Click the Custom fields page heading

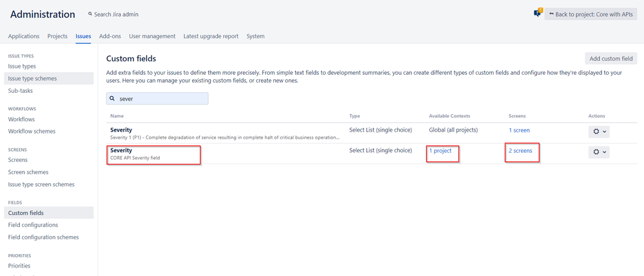pyautogui.click(x=131, y=59)
